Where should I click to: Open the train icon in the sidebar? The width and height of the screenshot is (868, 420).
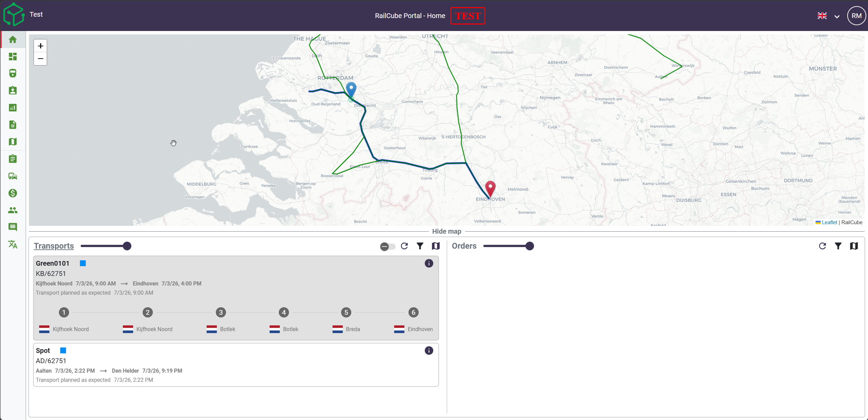pyautogui.click(x=13, y=74)
